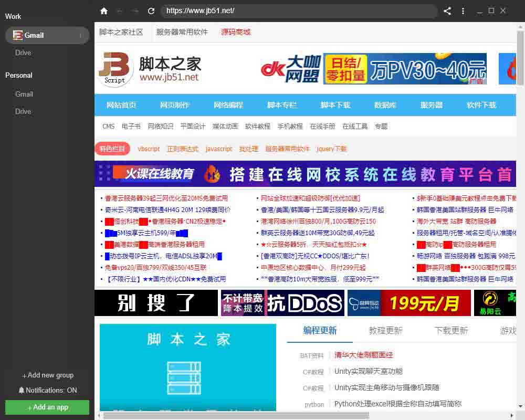Click the share icon next to address bar

447,10
